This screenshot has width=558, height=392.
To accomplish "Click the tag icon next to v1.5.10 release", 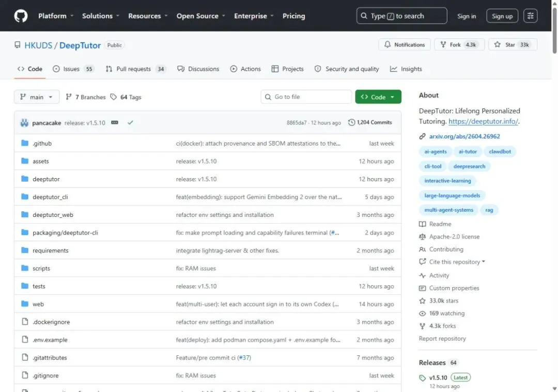I will [x=422, y=378].
